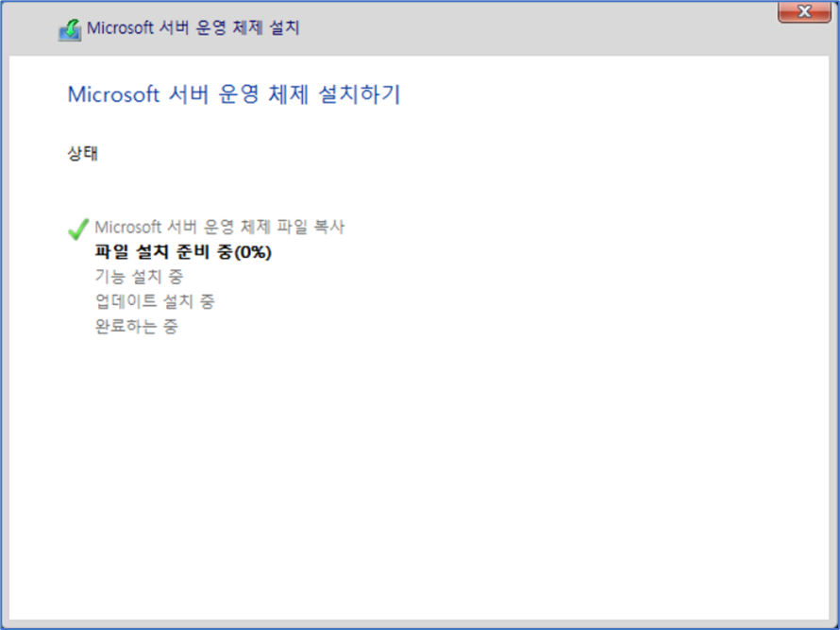
Task: Select the '완료하는 중' step
Action: pos(136,326)
